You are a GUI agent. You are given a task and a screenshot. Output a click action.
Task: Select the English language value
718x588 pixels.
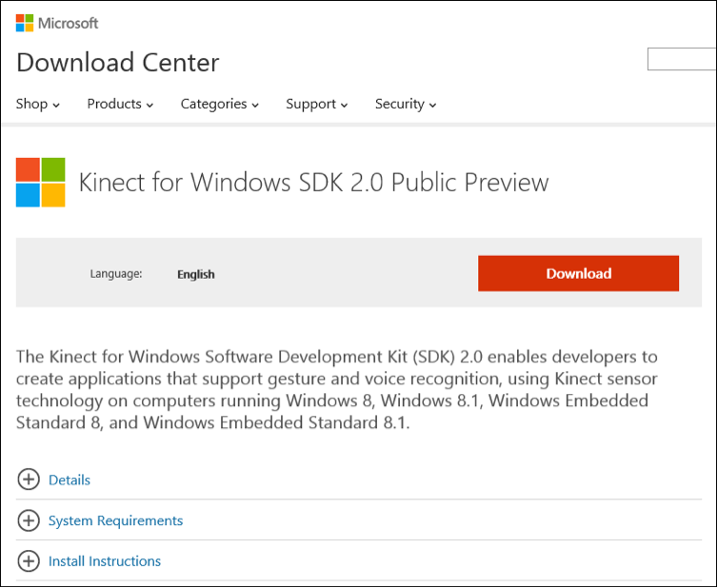(196, 274)
